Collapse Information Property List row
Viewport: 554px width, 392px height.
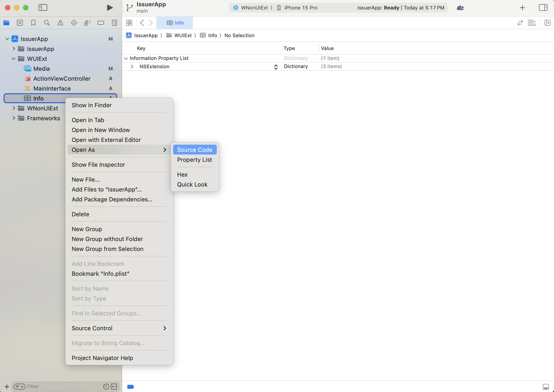(126, 58)
